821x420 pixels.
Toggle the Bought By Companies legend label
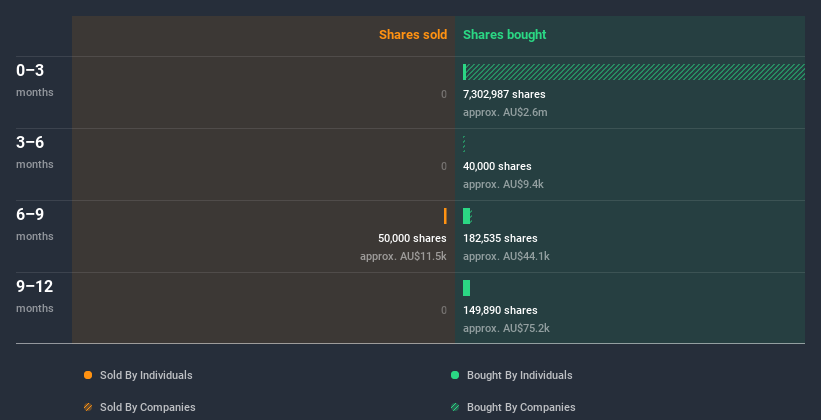point(521,407)
